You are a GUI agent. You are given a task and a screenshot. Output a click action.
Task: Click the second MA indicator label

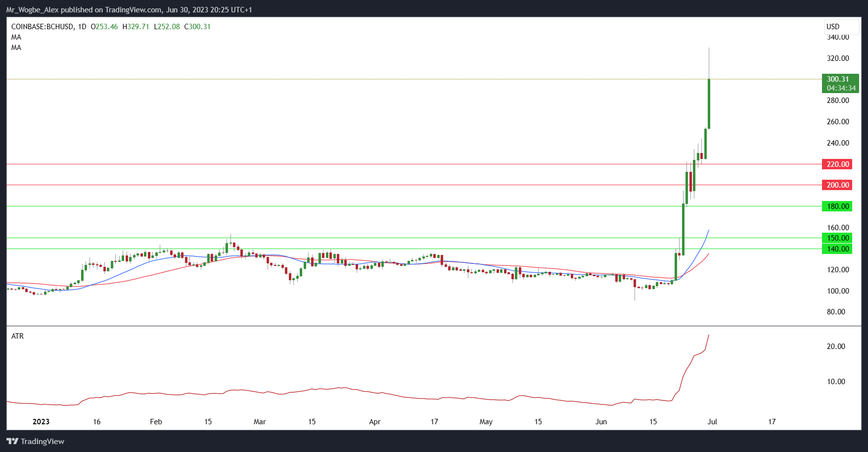[x=16, y=48]
